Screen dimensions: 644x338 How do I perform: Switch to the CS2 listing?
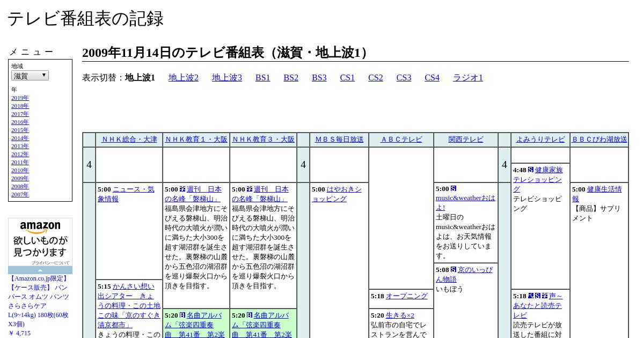pyautogui.click(x=376, y=78)
